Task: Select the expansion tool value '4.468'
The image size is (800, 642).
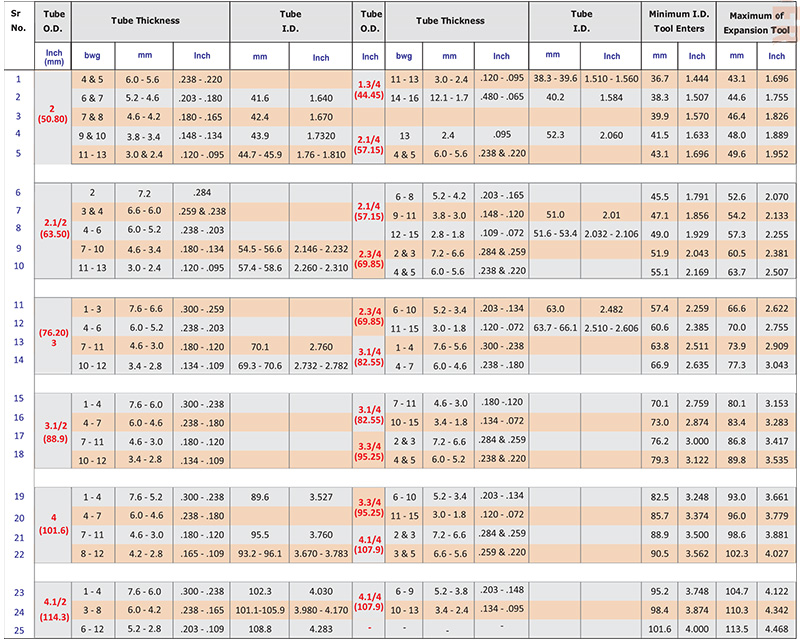Action: pyautogui.click(x=777, y=629)
